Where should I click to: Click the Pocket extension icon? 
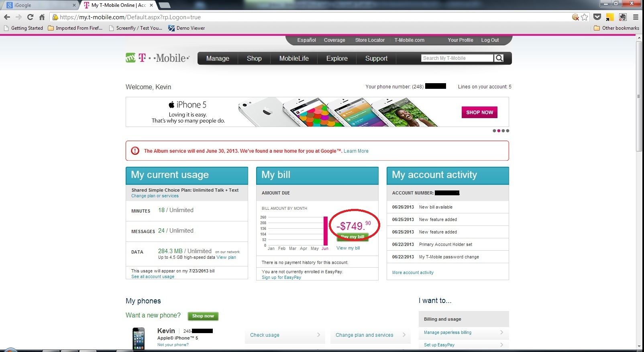[597, 17]
